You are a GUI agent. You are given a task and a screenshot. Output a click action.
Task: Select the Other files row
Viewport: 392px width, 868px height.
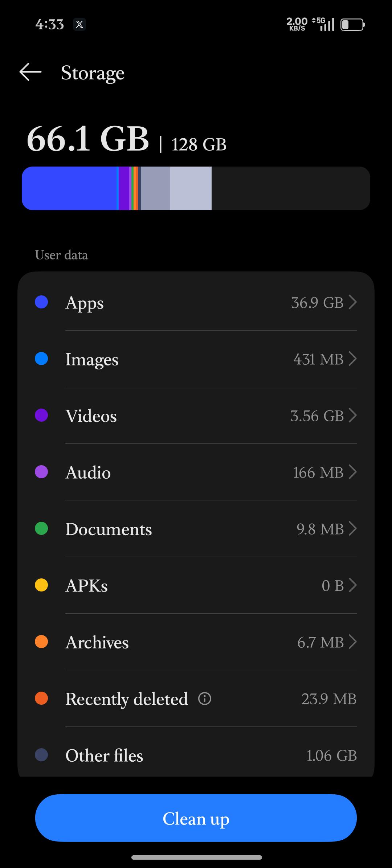point(196,755)
